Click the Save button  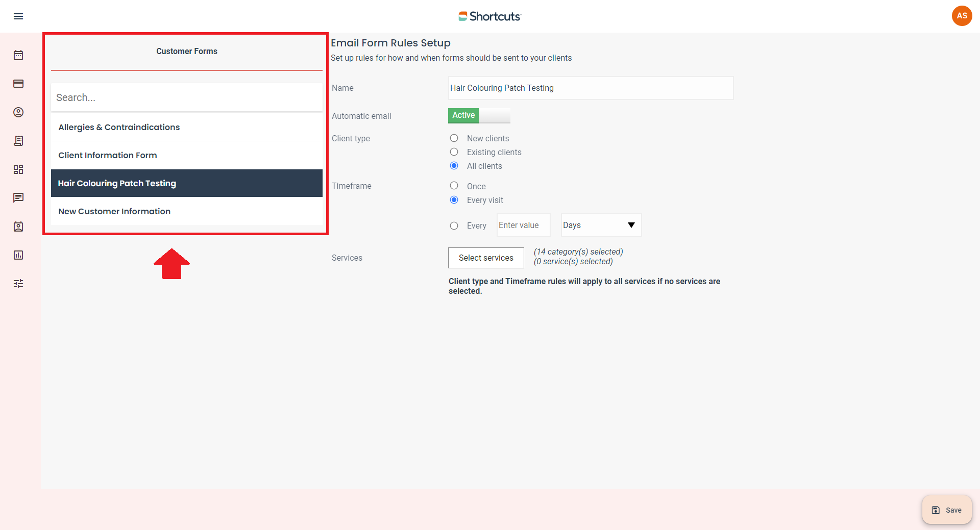point(947,510)
